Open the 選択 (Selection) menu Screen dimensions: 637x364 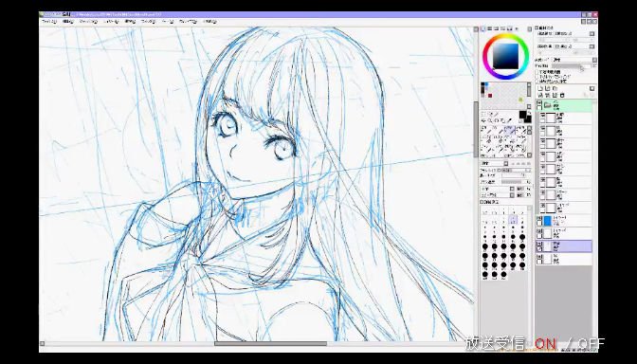pos(130,21)
